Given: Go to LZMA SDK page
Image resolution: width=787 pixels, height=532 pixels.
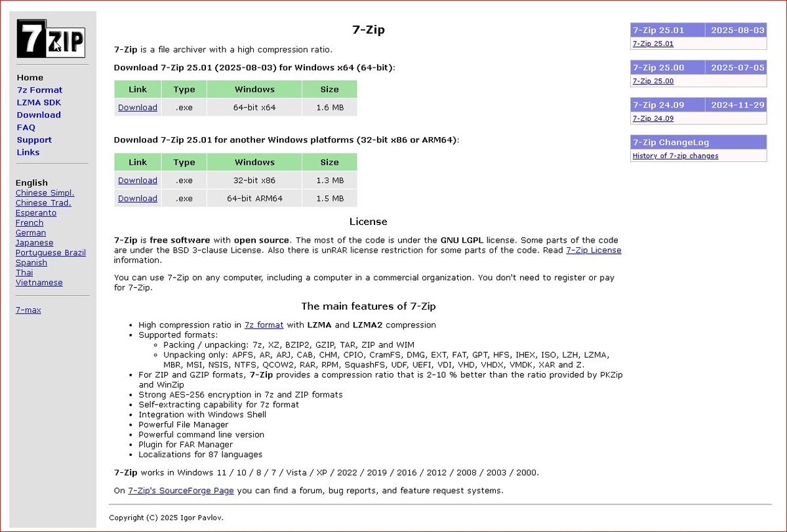Looking at the screenshot, I should (x=39, y=102).
